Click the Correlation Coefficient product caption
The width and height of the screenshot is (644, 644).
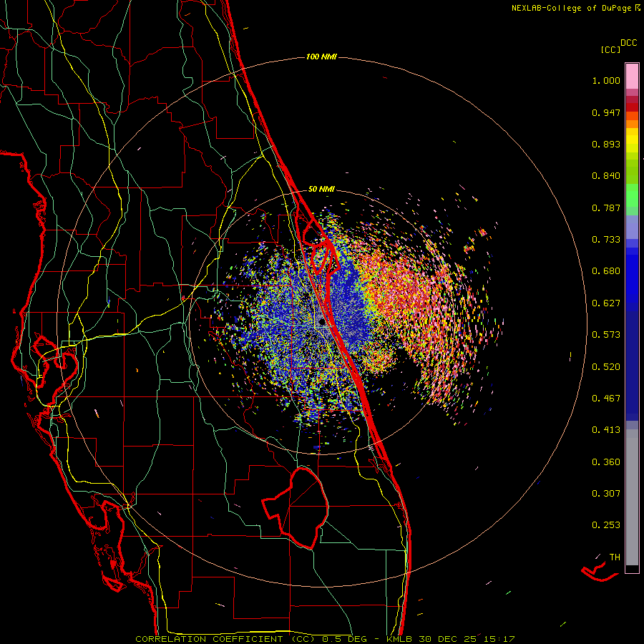pyautogui.click(x=225, y=639)
